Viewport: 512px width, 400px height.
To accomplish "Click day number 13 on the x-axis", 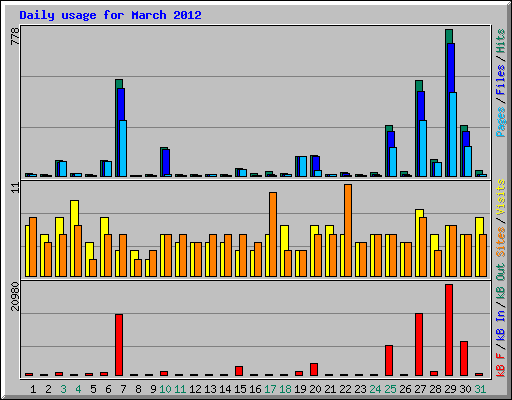I will 210,389.
